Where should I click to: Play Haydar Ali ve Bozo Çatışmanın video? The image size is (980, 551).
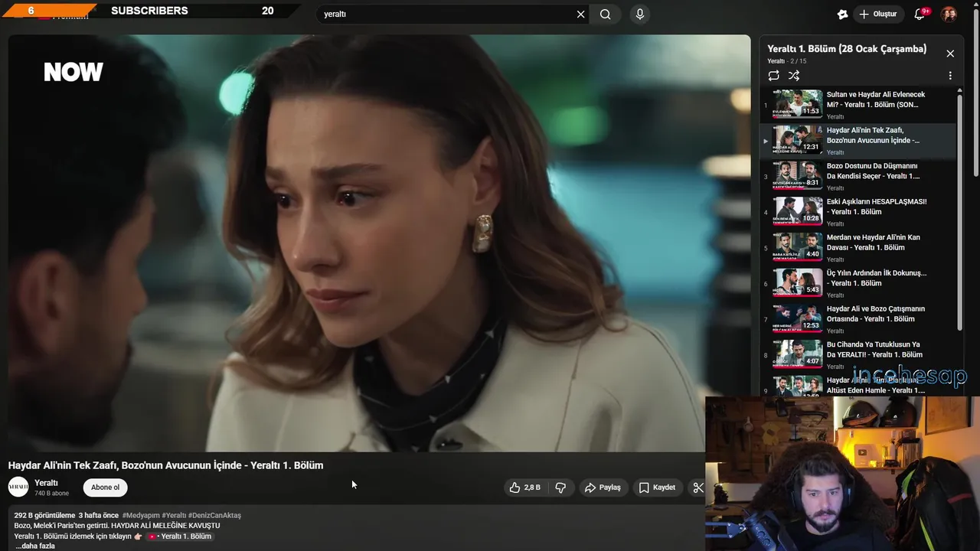(x=857, y=319)
